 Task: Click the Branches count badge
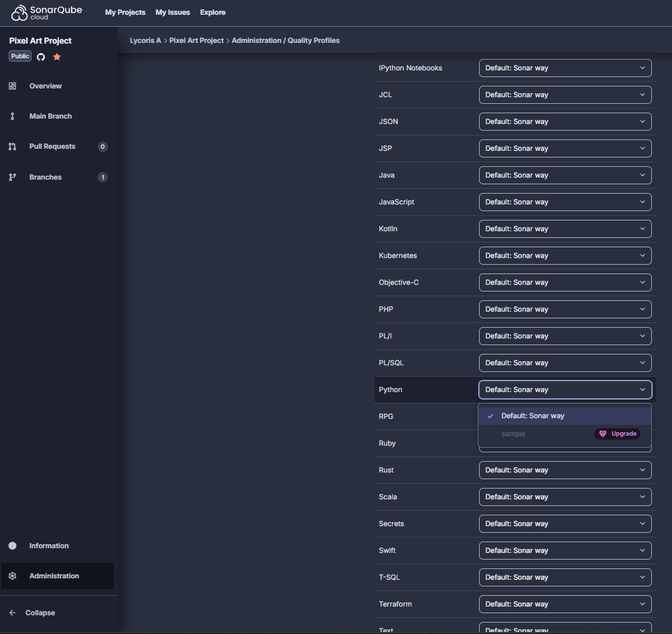point(103,177)
